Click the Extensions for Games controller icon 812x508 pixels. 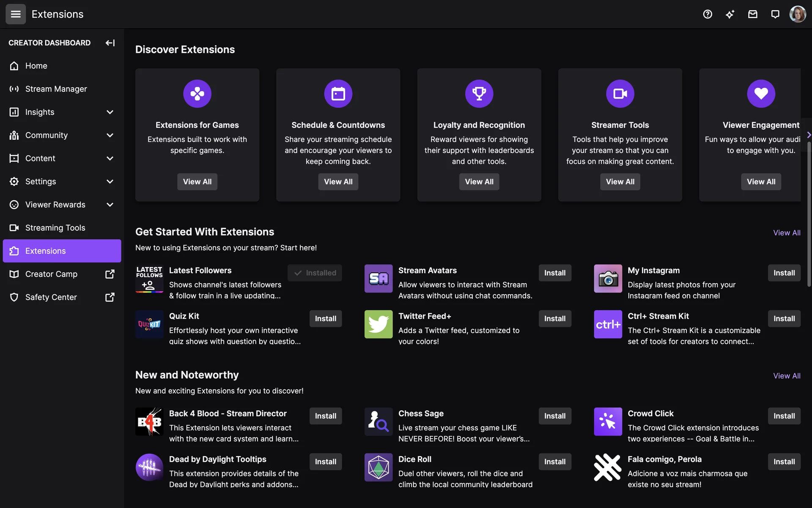point(197,94)
